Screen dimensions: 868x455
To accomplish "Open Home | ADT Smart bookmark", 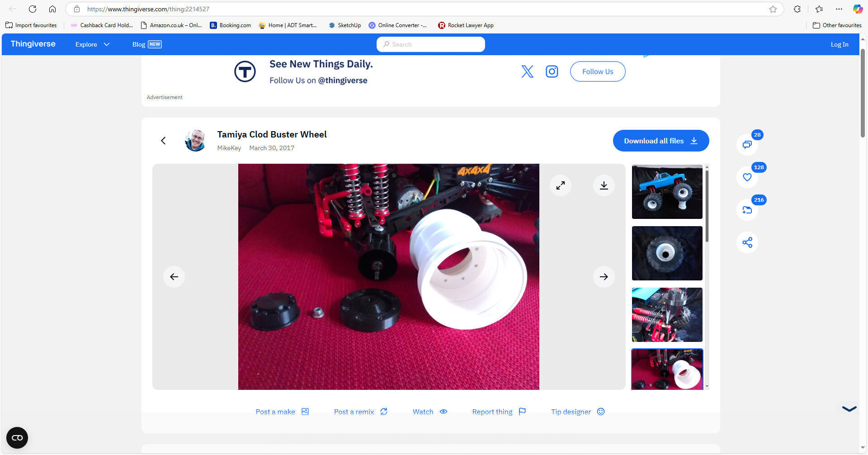I will [x=288, y=25].
